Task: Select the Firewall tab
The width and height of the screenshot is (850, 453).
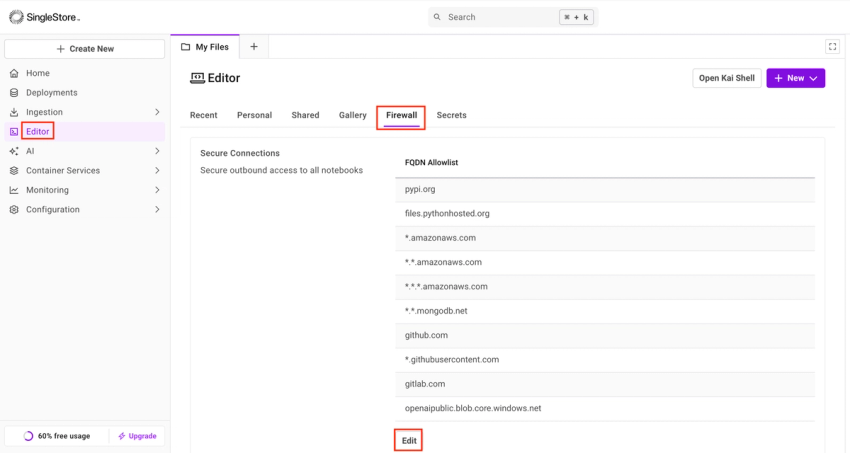Action: tap(401, 115)
